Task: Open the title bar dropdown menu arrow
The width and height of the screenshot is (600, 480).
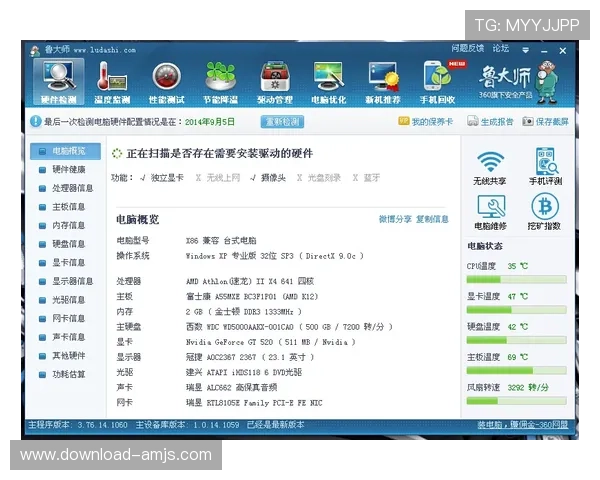Action: tap(525, 50)
